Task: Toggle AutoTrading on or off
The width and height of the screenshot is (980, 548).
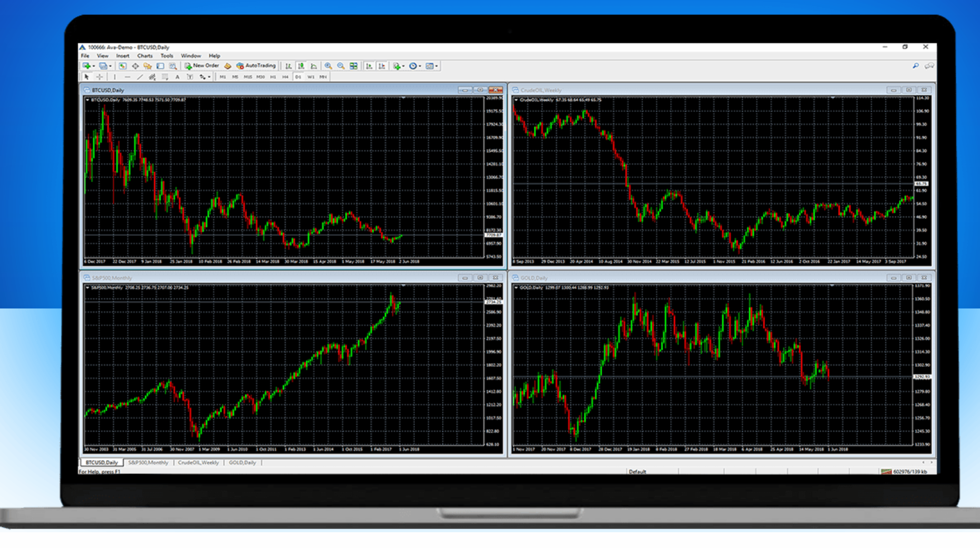Action: (x=256, y=66)
